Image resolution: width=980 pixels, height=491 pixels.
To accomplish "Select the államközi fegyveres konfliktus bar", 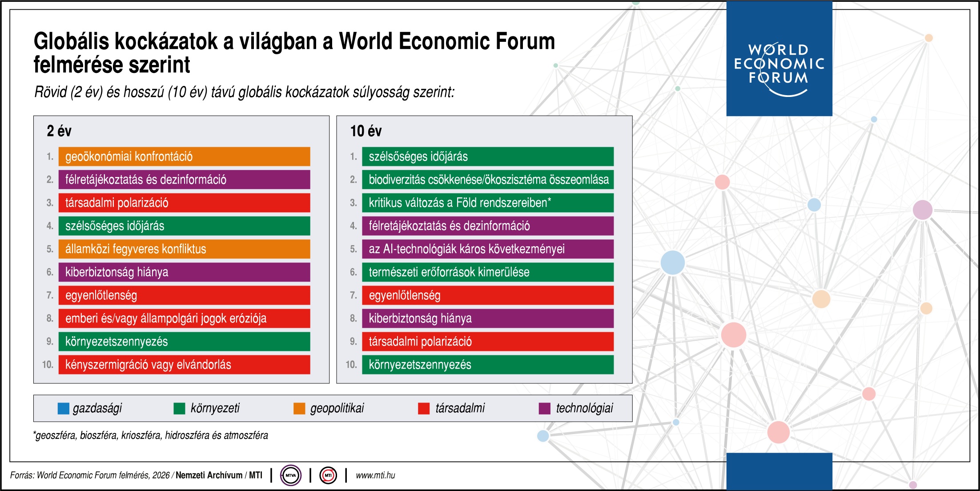I will (184, 249).
